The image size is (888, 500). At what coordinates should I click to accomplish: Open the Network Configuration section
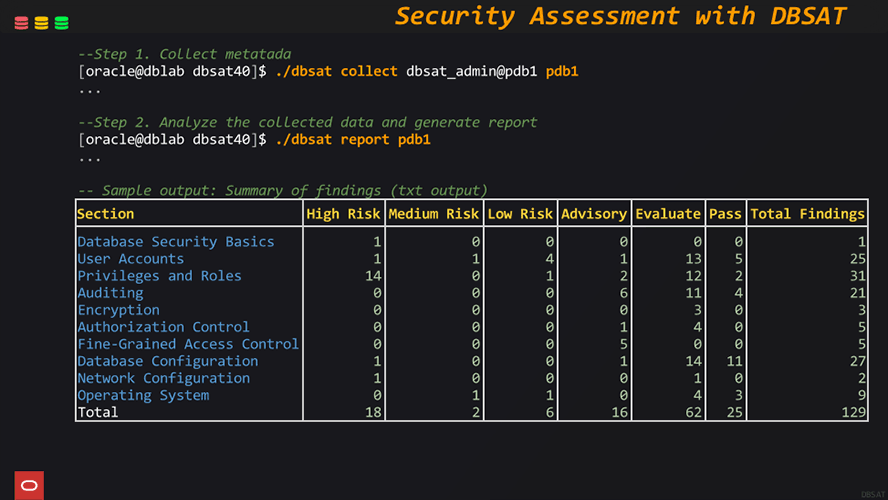pyautogui.click(x=163, y=378)
